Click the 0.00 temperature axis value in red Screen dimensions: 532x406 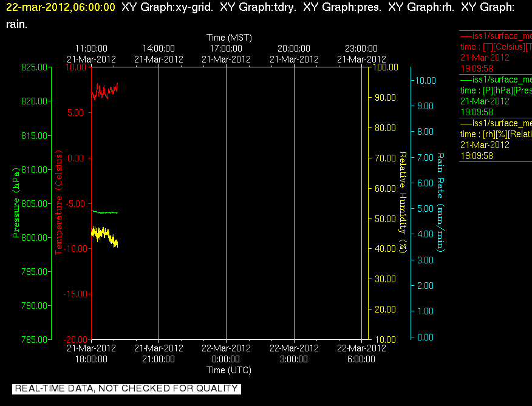click(x=76, y=158)
